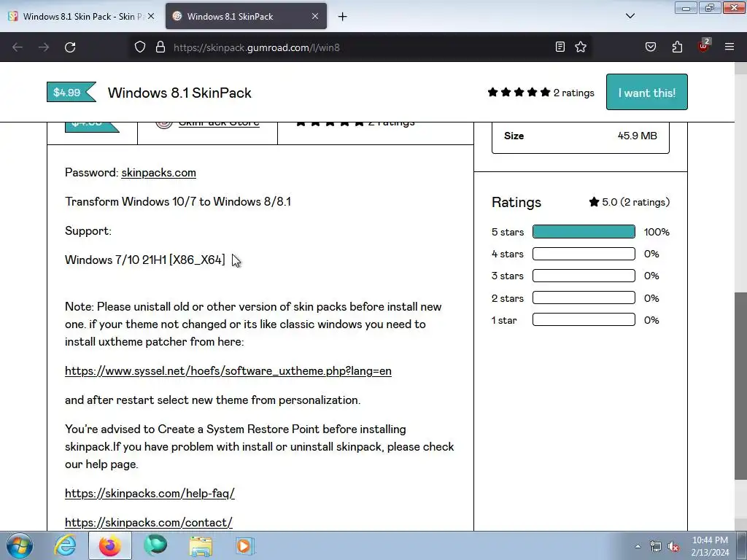Open a new tab with plus button
The height and width of the screenshot is (560, 747).
[x=343, y=17]
